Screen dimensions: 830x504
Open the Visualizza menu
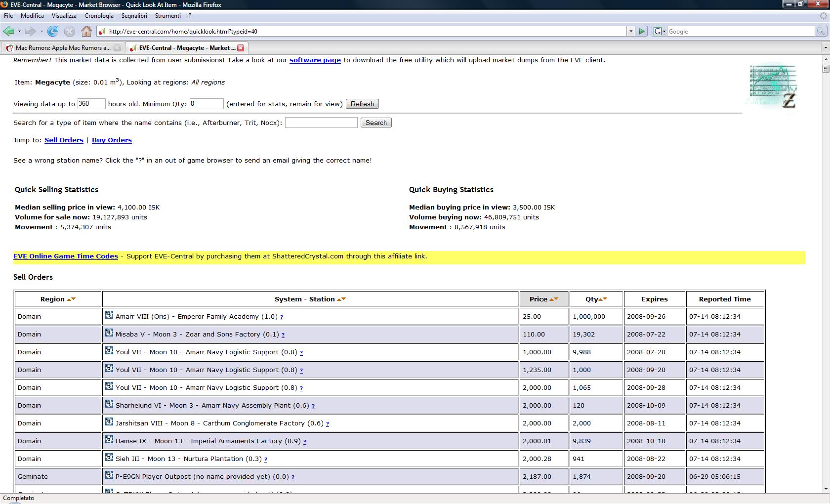pyautogui.click(x=64, y=16)
